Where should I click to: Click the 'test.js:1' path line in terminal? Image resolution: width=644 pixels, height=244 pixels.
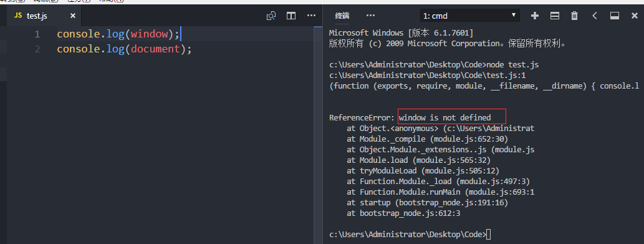pos(428,75)
